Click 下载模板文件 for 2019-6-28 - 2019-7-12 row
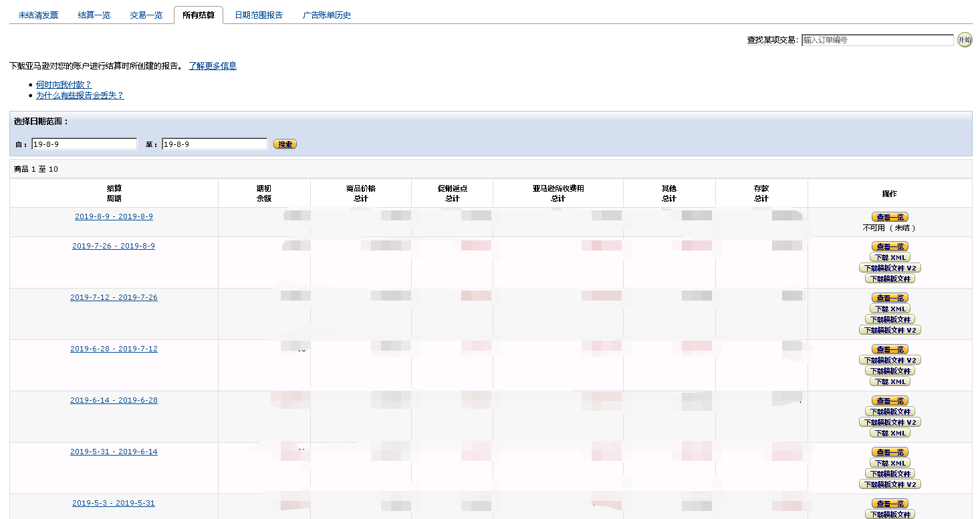This screenshot has width=980, height=519. [x=890, y=371]
